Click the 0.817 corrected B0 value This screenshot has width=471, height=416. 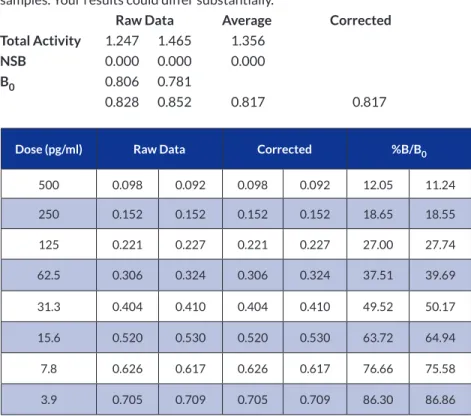(x=369, y=102)
